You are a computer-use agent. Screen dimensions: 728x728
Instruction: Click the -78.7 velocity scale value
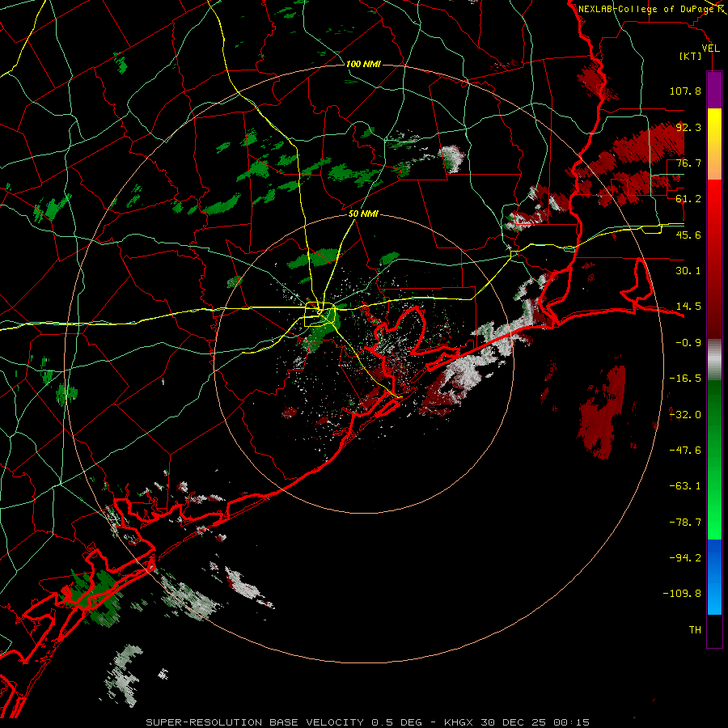tap(685, 523)
